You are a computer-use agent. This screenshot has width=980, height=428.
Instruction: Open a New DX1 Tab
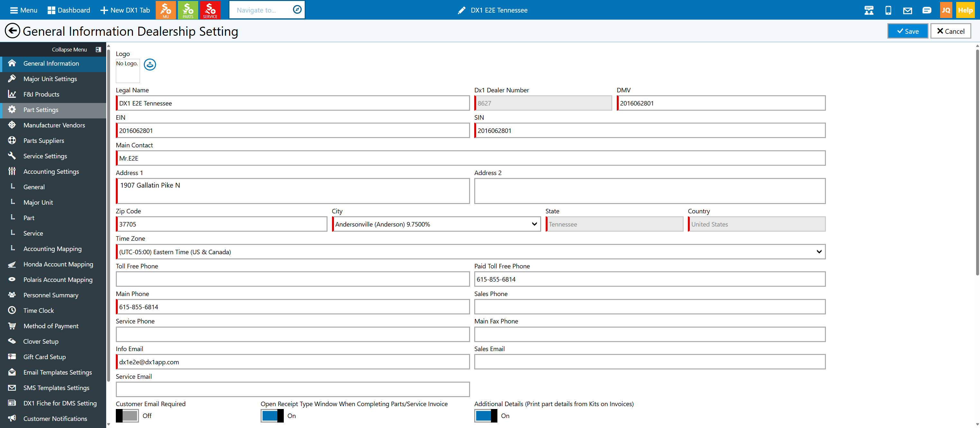[125, 10]
